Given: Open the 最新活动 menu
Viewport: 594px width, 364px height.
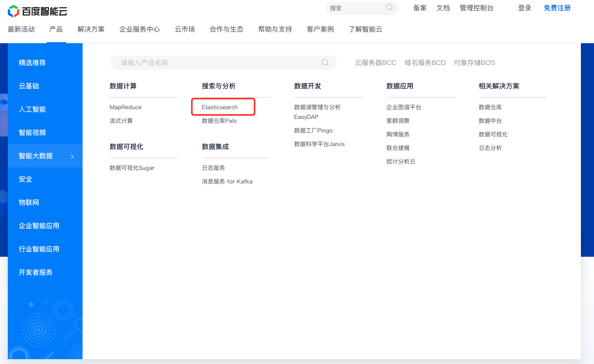Looking at the screenshot, I should [21, 29].
